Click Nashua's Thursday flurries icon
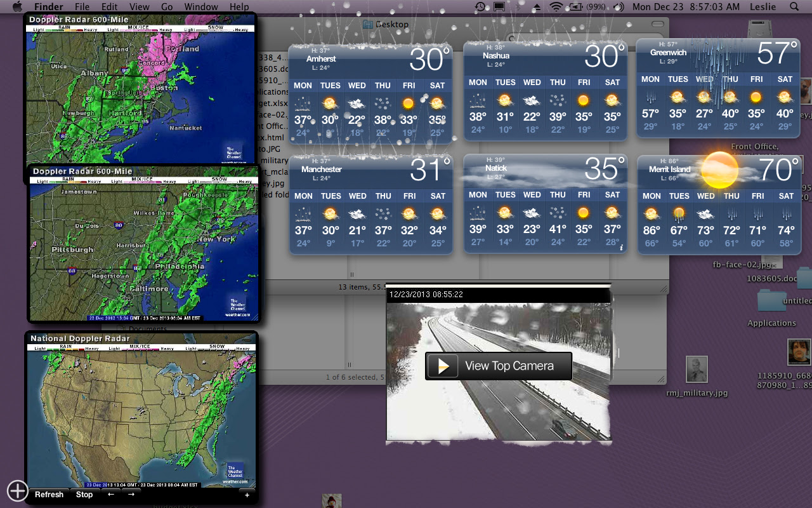This screenshot has height=508, width=812. [x=558, y=100]
